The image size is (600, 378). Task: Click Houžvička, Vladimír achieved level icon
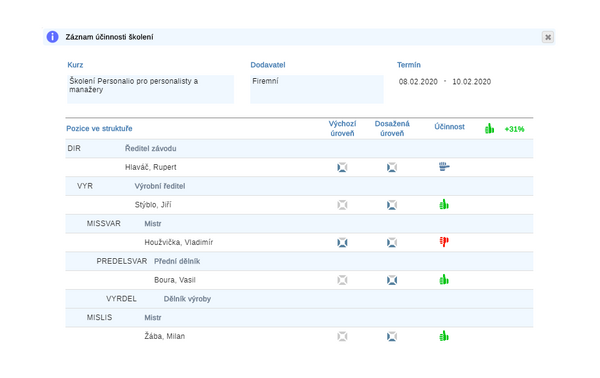point(391,242)
